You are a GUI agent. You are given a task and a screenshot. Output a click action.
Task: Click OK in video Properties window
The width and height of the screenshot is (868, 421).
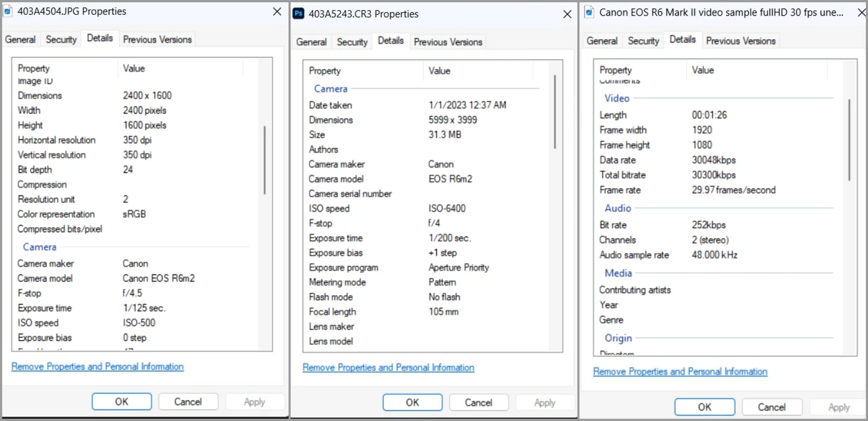pos(704,407)
